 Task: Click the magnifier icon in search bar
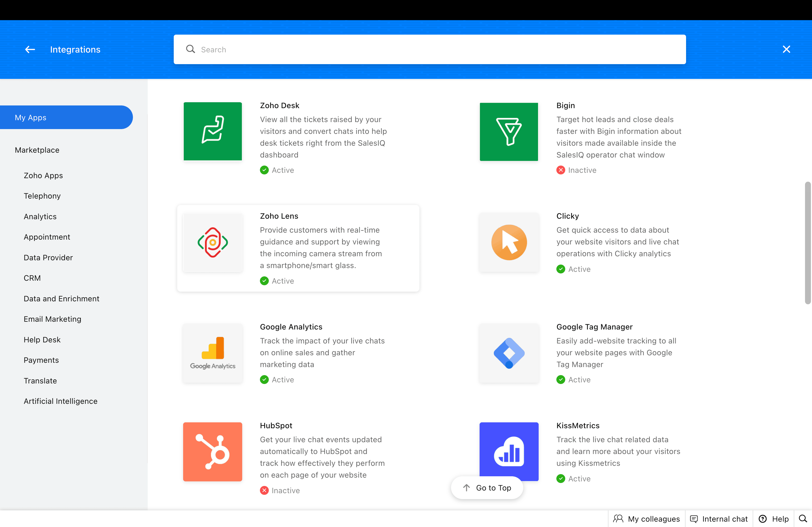point(190,49)
